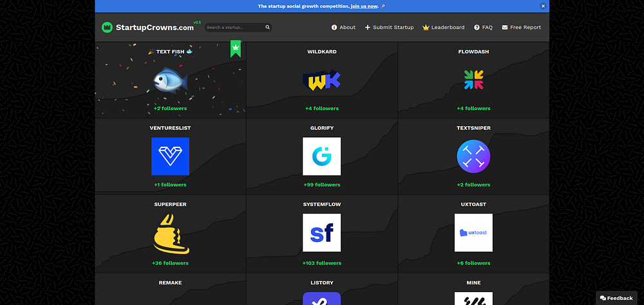The height and width of the screenshot is (305, 644).
Task: Open the UXToast logo tile
Action: click(473, 233)
